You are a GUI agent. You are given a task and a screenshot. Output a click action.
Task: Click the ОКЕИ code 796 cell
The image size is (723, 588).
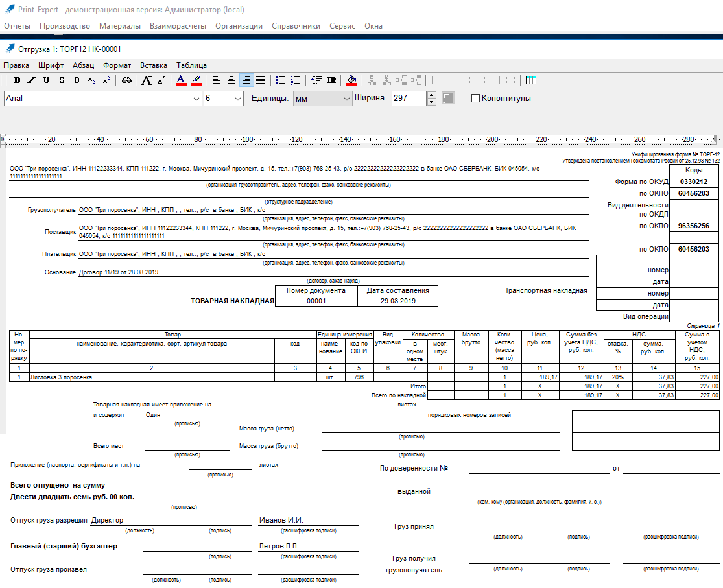click(359, 377)
